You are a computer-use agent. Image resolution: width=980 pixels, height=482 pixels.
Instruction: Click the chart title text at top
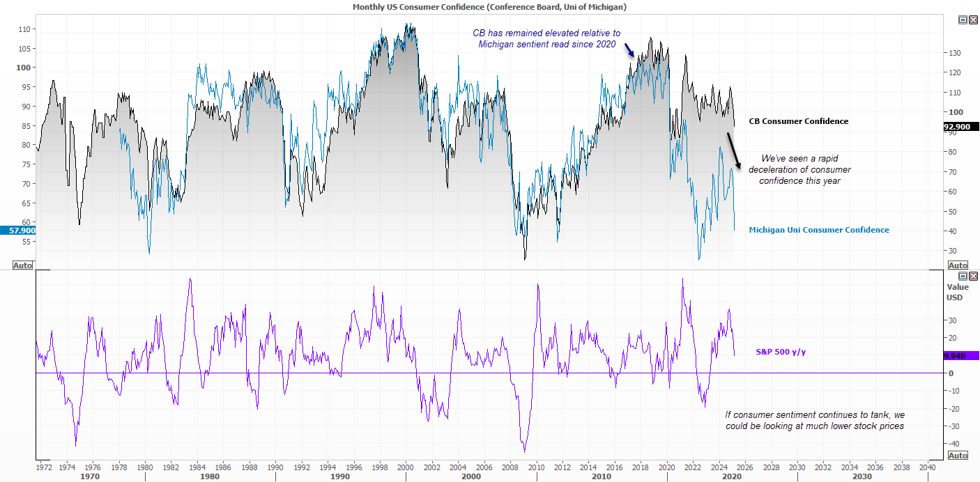coord(489,6)
